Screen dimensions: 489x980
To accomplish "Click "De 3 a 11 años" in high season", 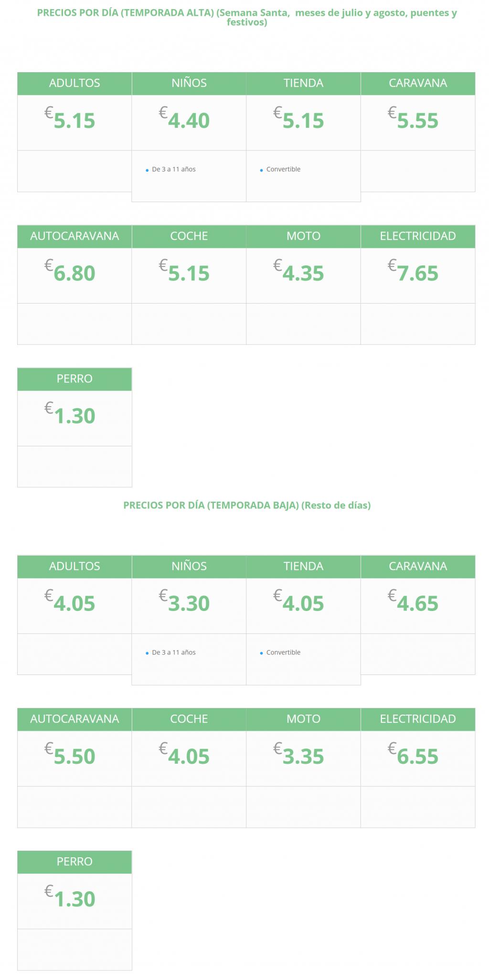I will pos(174,169).
